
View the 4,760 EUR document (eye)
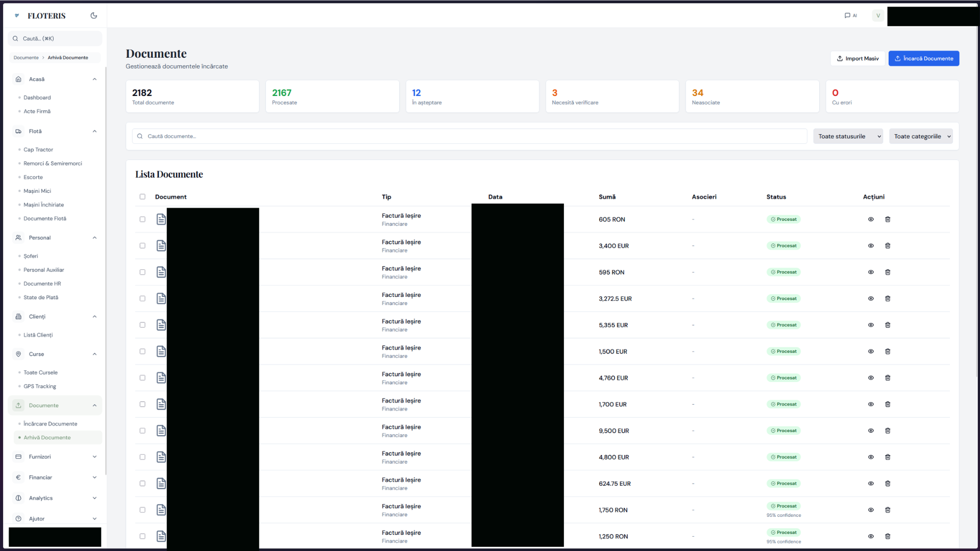point(871,378)
